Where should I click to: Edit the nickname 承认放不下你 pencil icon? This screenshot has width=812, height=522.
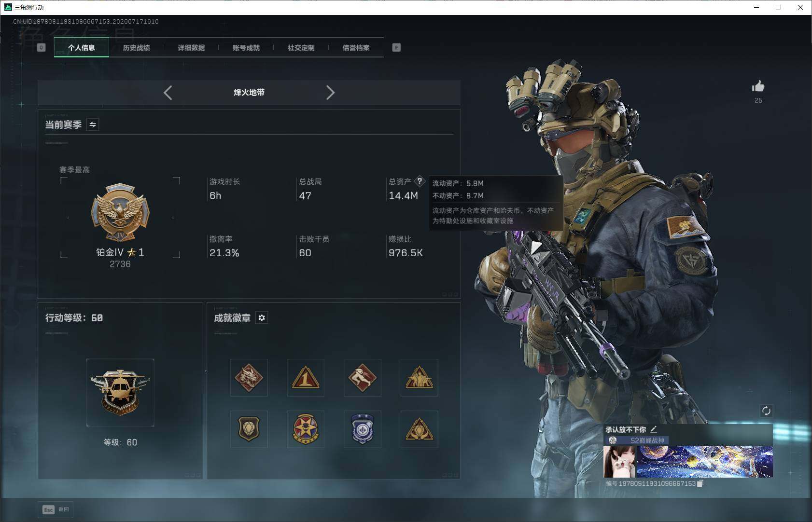654,429
